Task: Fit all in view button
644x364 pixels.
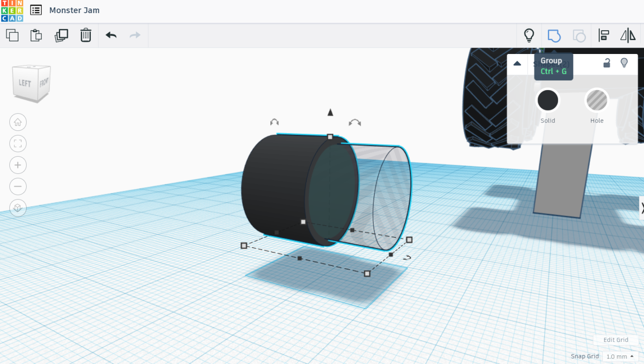Action: click(x=18, y=144)
